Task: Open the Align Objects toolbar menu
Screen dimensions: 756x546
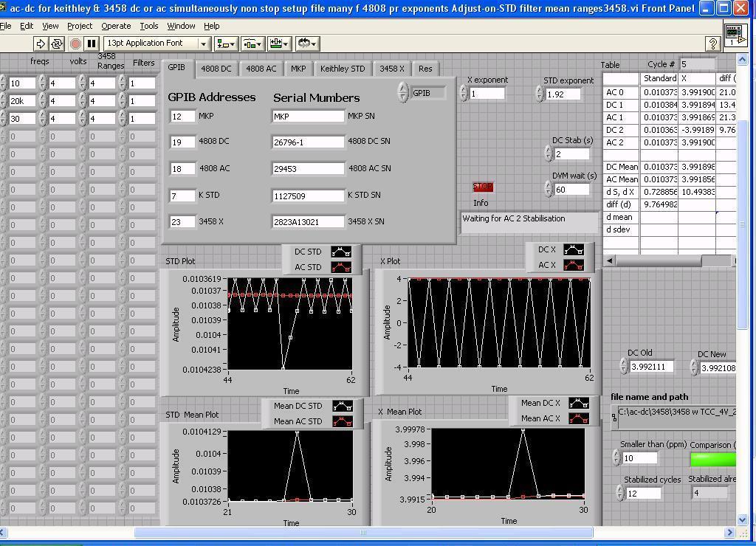Action: [226, 44]
